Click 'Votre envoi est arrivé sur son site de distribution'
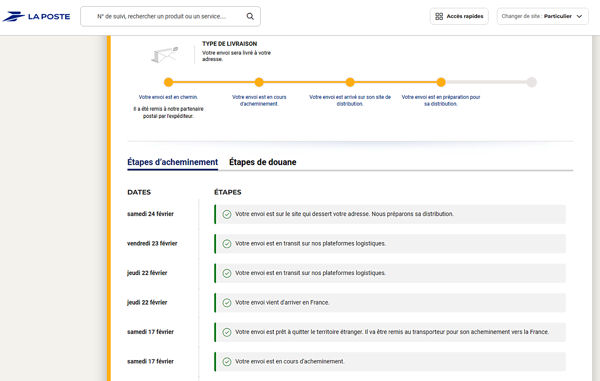600x381 pixels. coord(350,100)
